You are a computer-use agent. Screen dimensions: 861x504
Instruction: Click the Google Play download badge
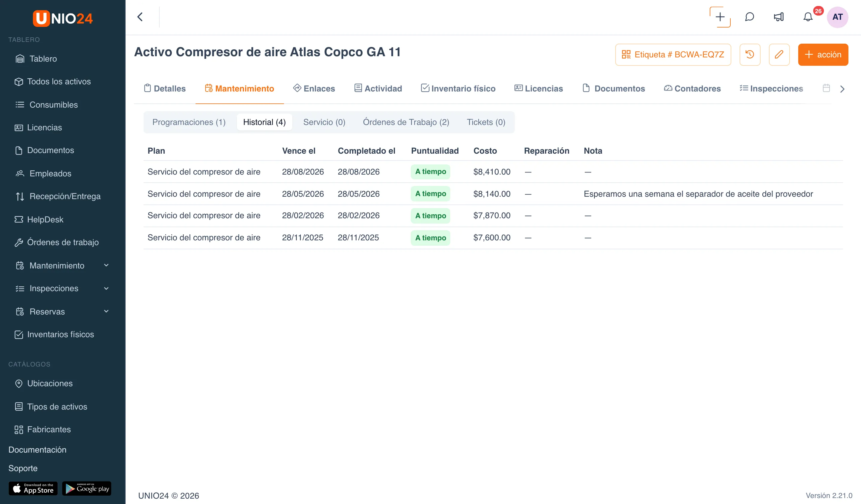[x=87, y=488]
